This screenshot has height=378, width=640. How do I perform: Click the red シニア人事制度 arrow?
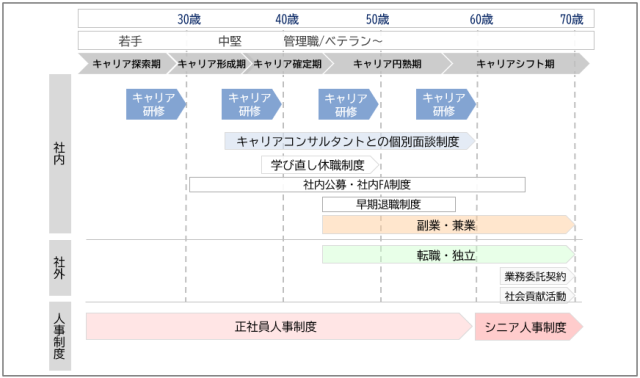529,327
